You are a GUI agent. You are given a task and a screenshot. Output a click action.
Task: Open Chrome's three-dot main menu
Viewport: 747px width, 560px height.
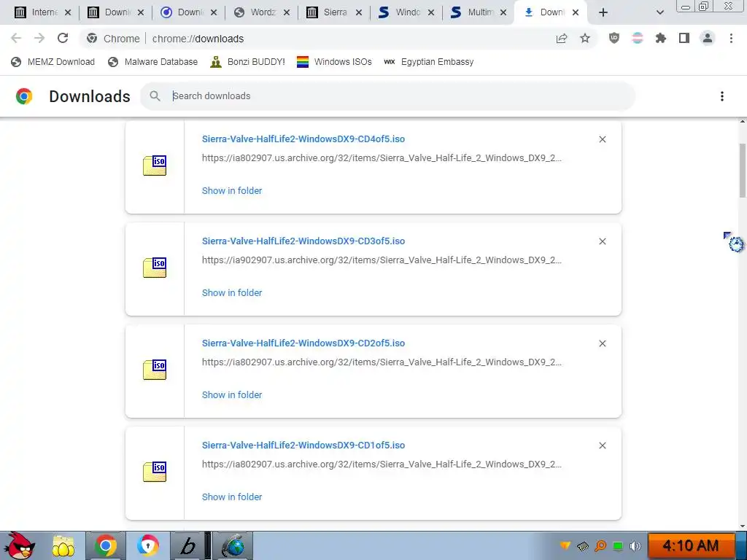731,38
